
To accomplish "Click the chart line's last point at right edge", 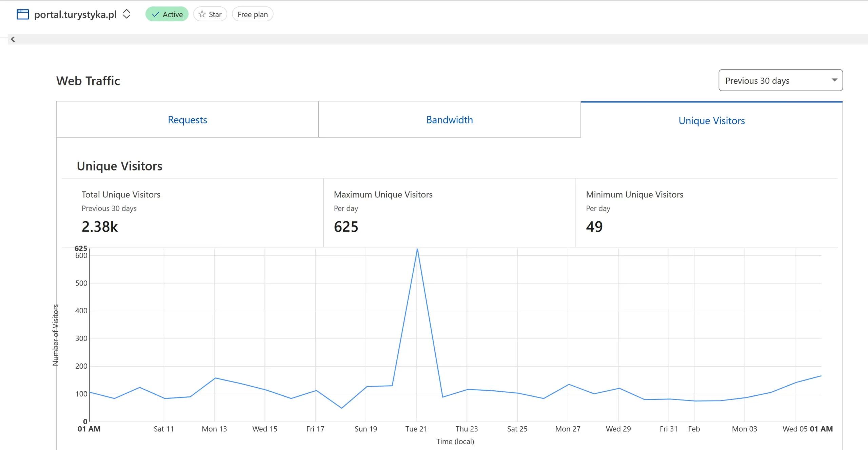I will 821,376.
